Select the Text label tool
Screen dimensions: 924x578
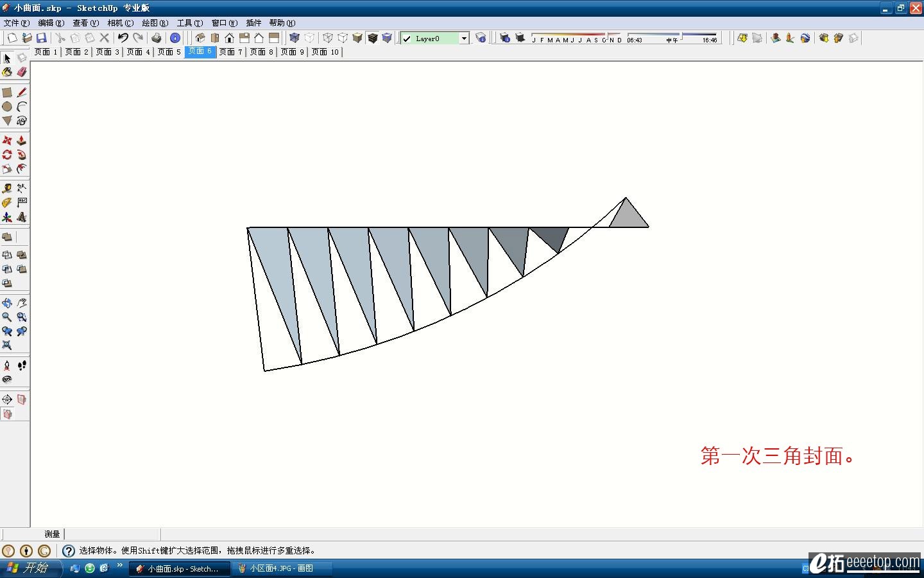coord(21,203)
